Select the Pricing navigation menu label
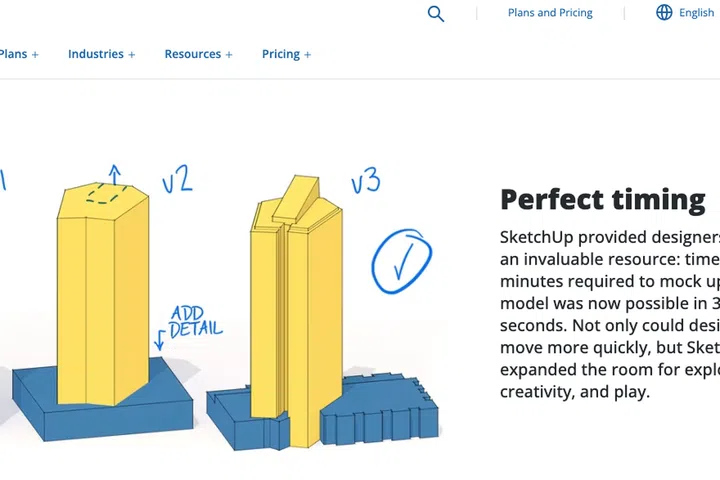 pyautogui.click(x=280, y=55)
